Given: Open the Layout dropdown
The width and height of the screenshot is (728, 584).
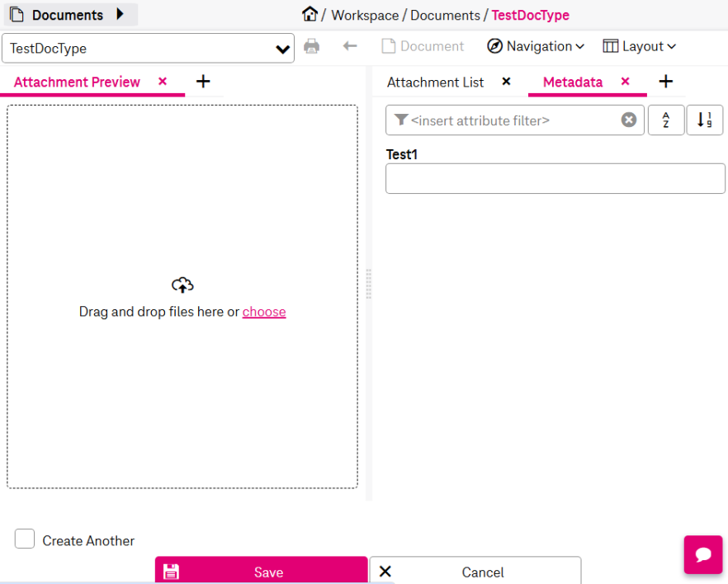Looking at the screenshot, I should (639, 46).
